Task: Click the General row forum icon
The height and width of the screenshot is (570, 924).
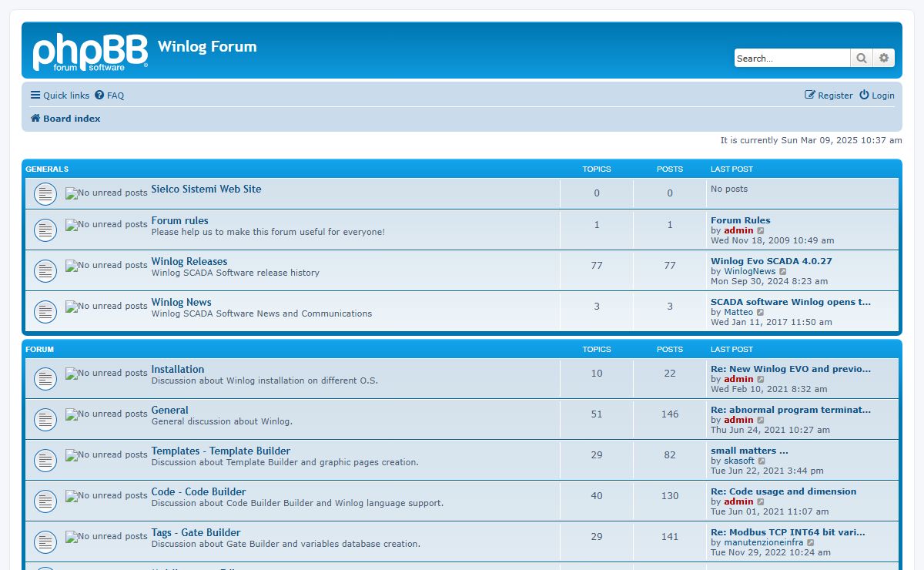Action: tap(45, 419)
